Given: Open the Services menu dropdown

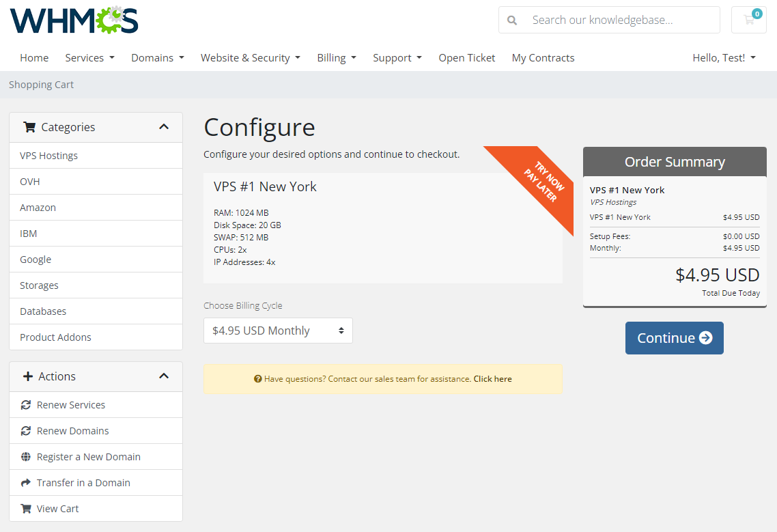Looking at the screenshot, I should 89,57.
